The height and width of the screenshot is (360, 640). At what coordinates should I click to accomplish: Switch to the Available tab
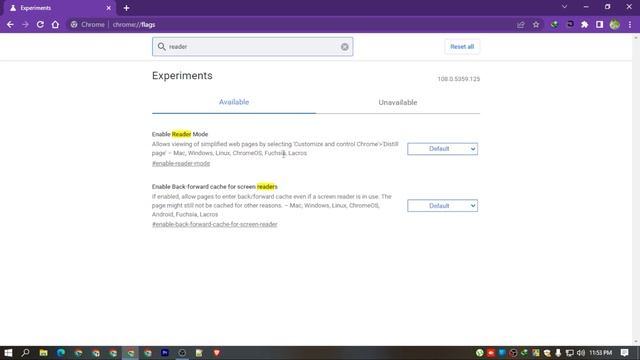click(234, 102)
